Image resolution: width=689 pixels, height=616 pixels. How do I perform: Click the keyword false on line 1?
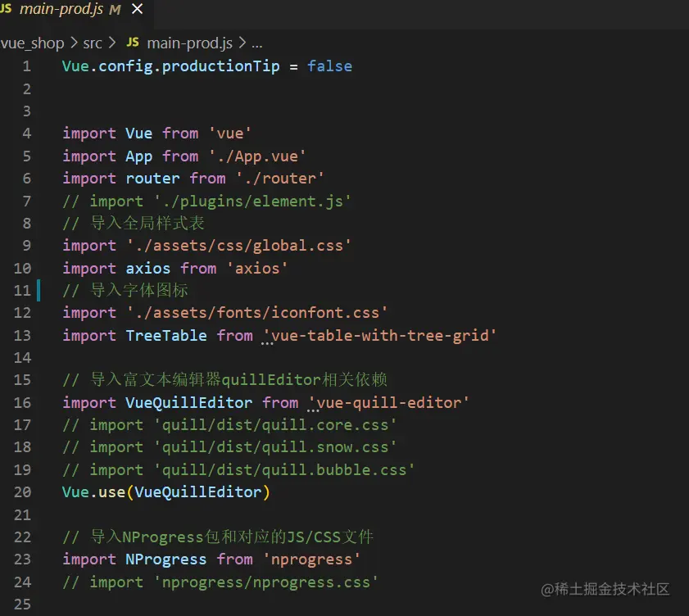[329, 66]
